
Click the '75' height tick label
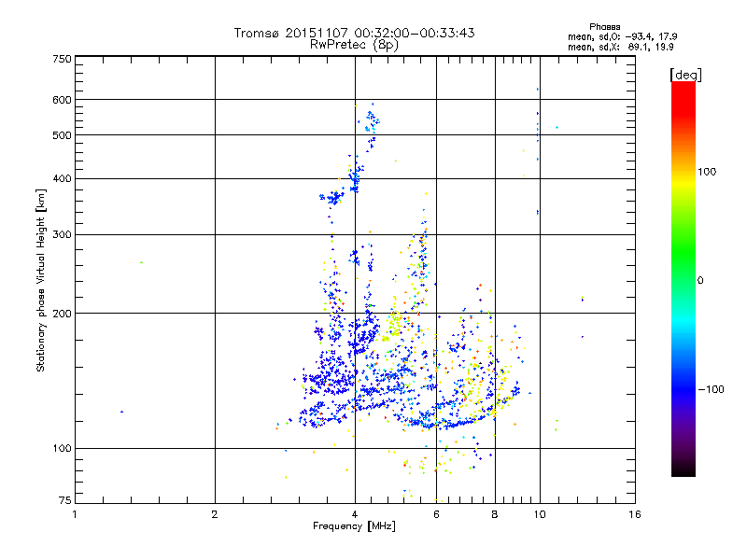(x=65, y=500)
